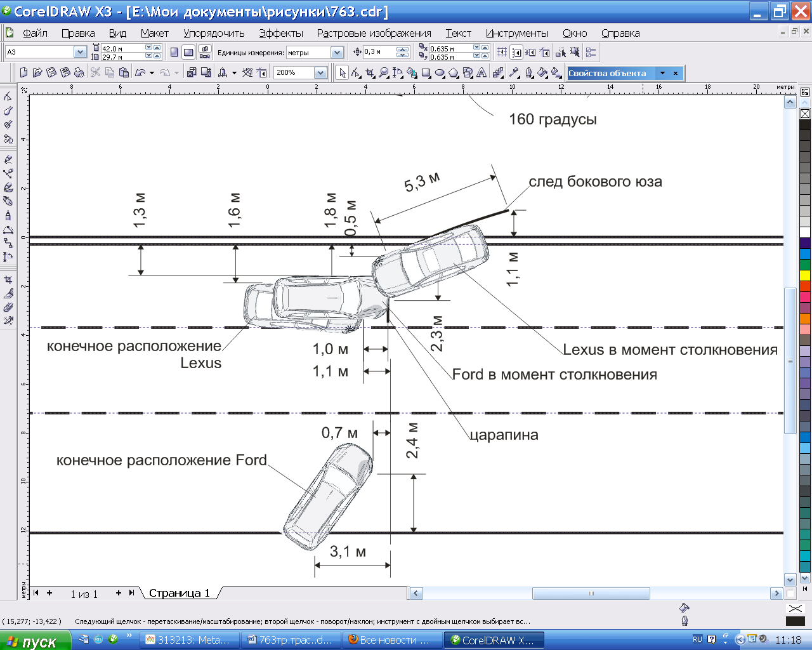Open the Макет menu
This screenshot has width=812, height=650.
pos(154,33)
